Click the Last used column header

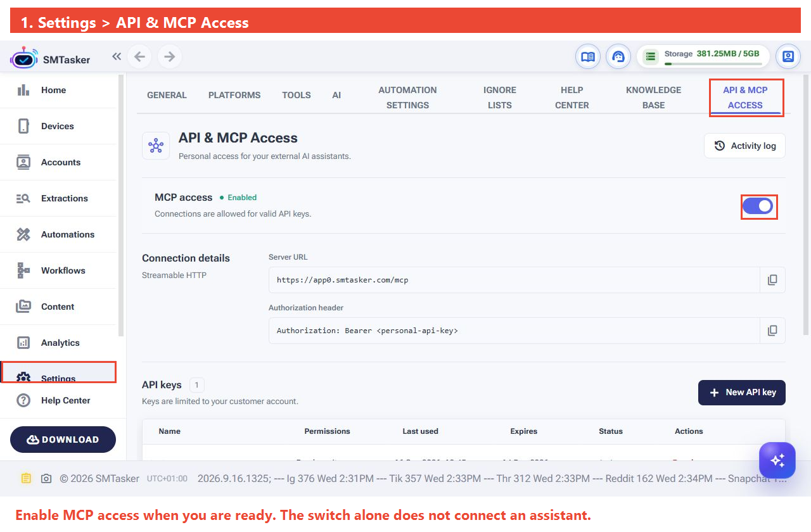coord(420,431)
